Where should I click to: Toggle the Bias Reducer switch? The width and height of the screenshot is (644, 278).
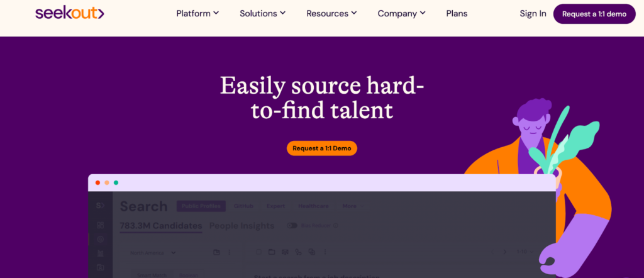[292, 226]
